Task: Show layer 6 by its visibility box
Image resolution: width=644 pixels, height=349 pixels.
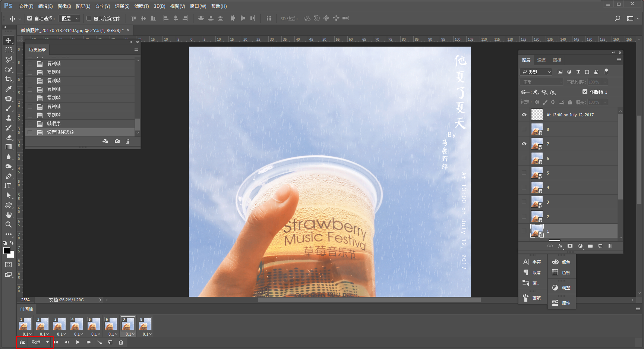Action: click(x=524, y=158)
